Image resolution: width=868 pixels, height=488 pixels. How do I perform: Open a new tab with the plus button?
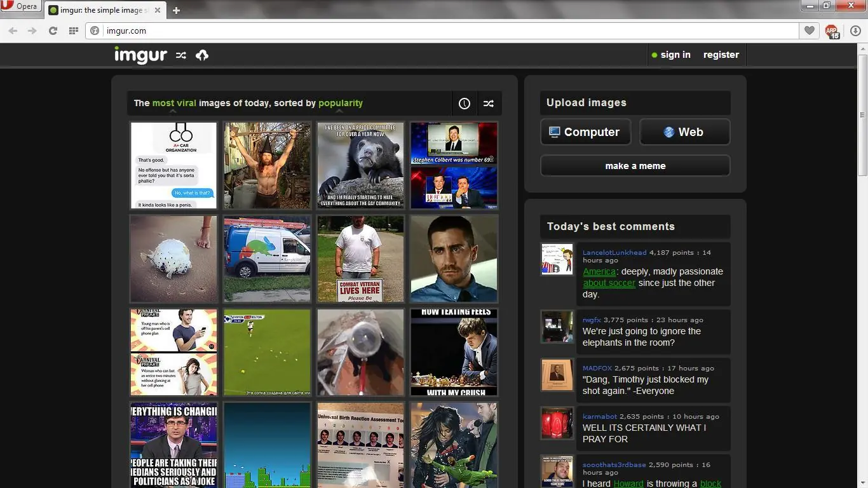[x=177, y=10]
